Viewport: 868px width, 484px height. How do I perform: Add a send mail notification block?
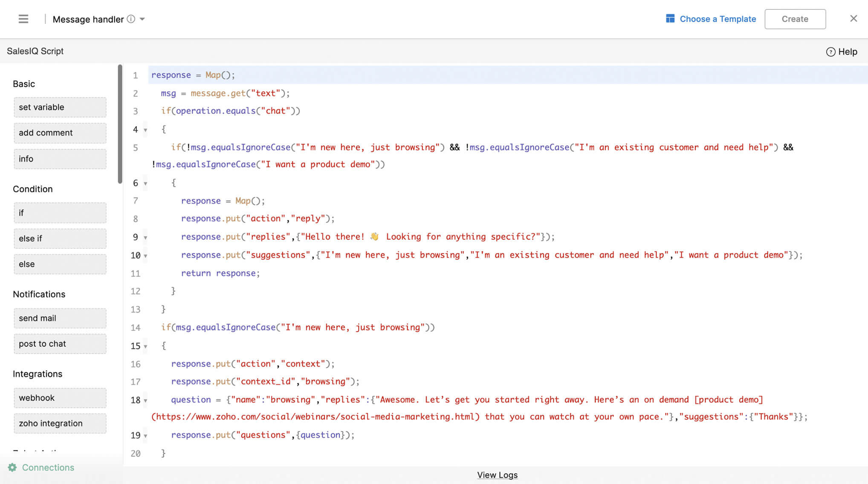[60, 318]
